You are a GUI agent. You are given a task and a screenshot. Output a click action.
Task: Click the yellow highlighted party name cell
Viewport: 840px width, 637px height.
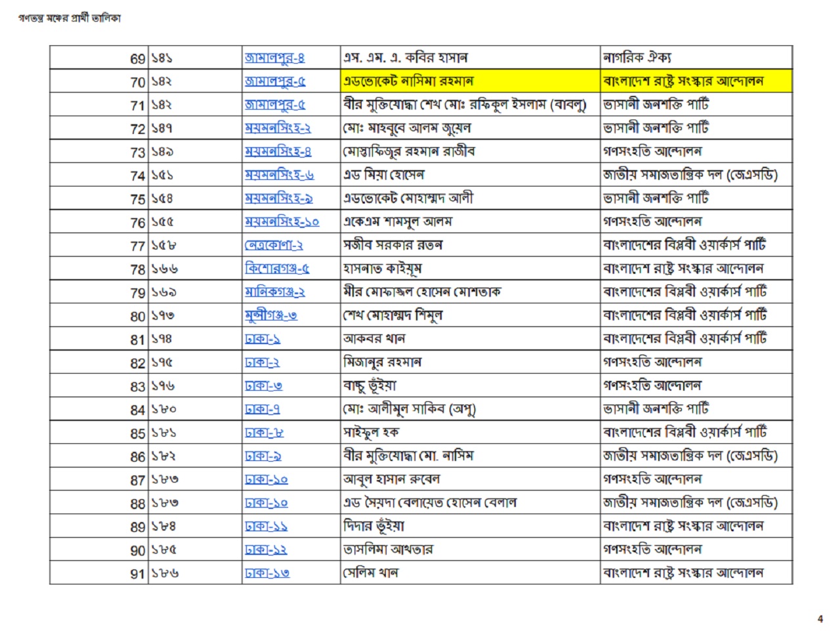coord(682,81)
